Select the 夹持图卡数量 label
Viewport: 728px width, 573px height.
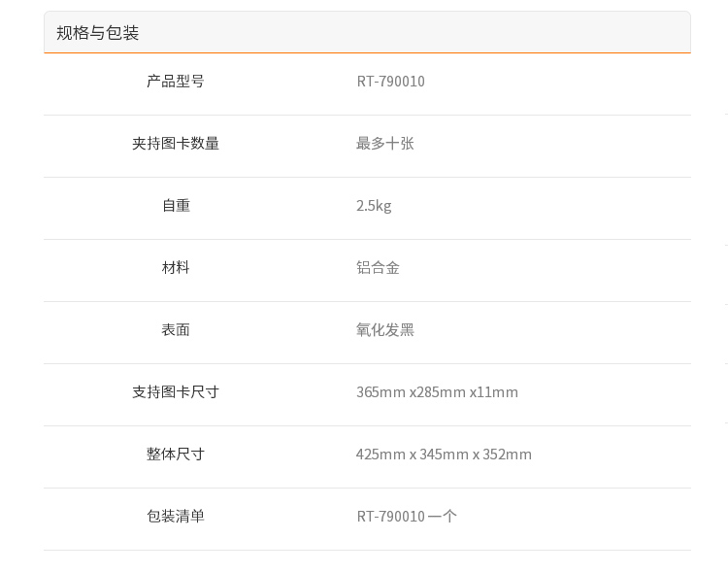pyautogui.click(x=176, y=143)
